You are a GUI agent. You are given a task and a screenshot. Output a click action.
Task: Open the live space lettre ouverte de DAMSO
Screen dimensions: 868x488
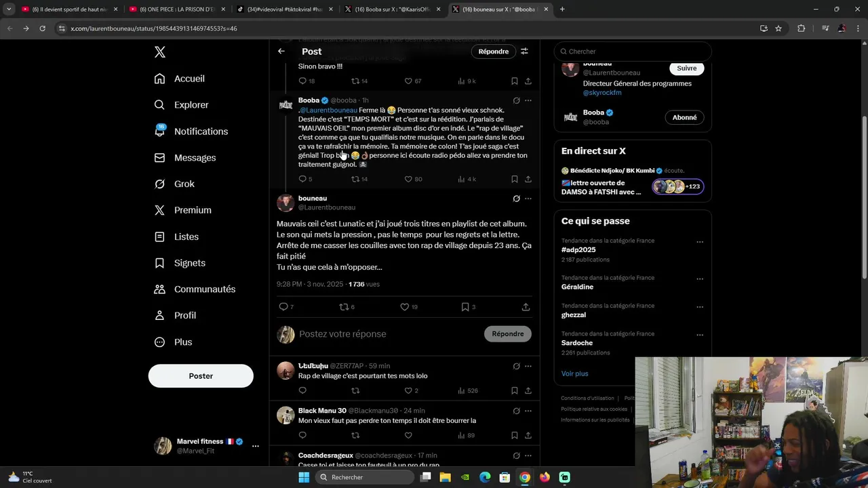pyautogui.click(x=633, y=182)
